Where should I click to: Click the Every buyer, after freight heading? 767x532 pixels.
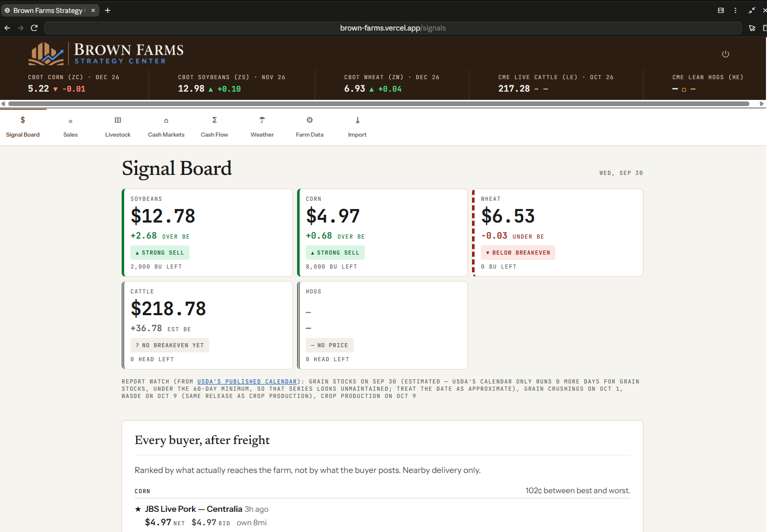pos(202,440)
